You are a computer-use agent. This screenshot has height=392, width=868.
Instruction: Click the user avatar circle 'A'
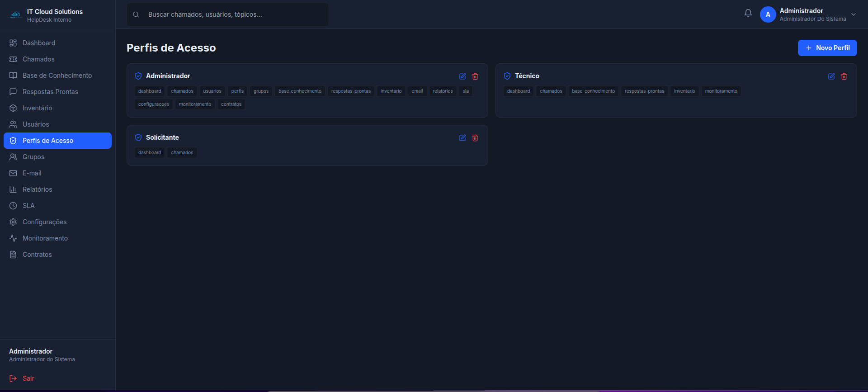768,14
